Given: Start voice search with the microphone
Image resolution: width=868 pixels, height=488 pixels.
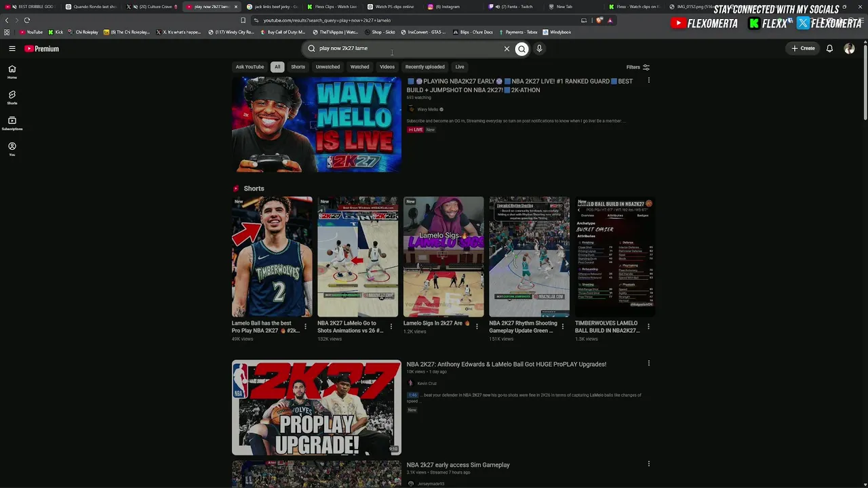Looking at the screenshot, I should click(539, 49).
